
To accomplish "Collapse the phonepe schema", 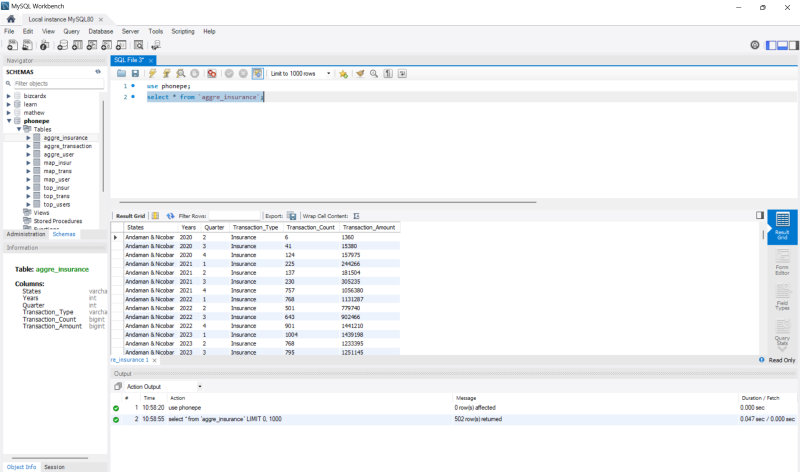I will (9, 121).
